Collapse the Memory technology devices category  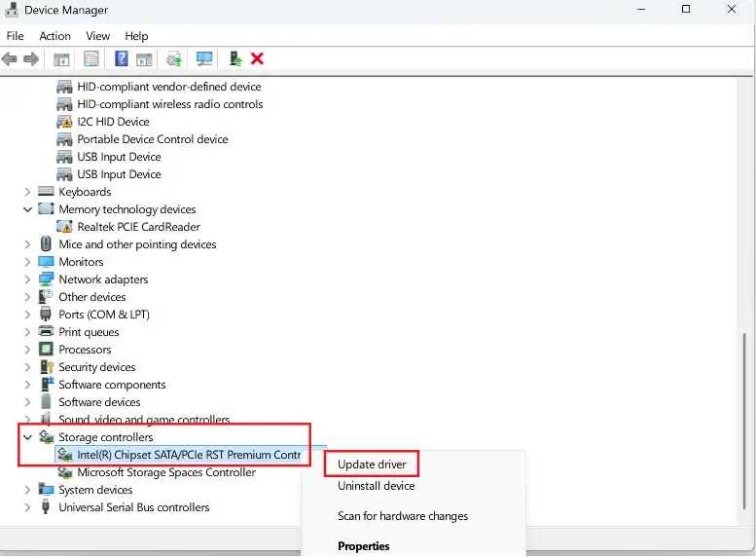(x=27, y=209)
